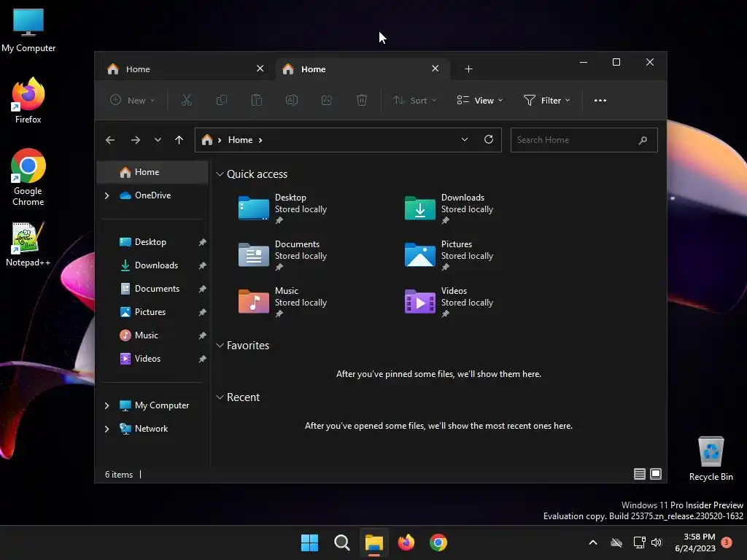Image resolution: width=747 pixels, height=560 pixels.
Task: Click the home icon in address bar
Action: coord(206,140)
